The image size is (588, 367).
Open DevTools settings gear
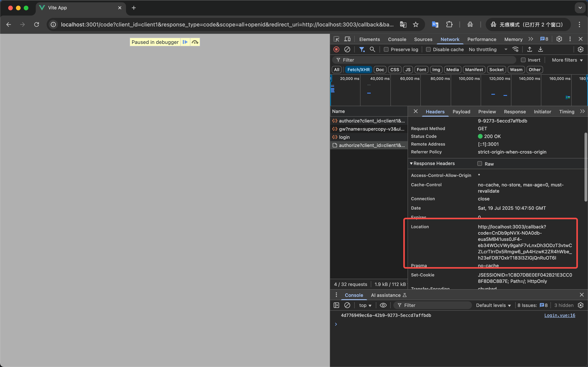[x=559, y=39]
